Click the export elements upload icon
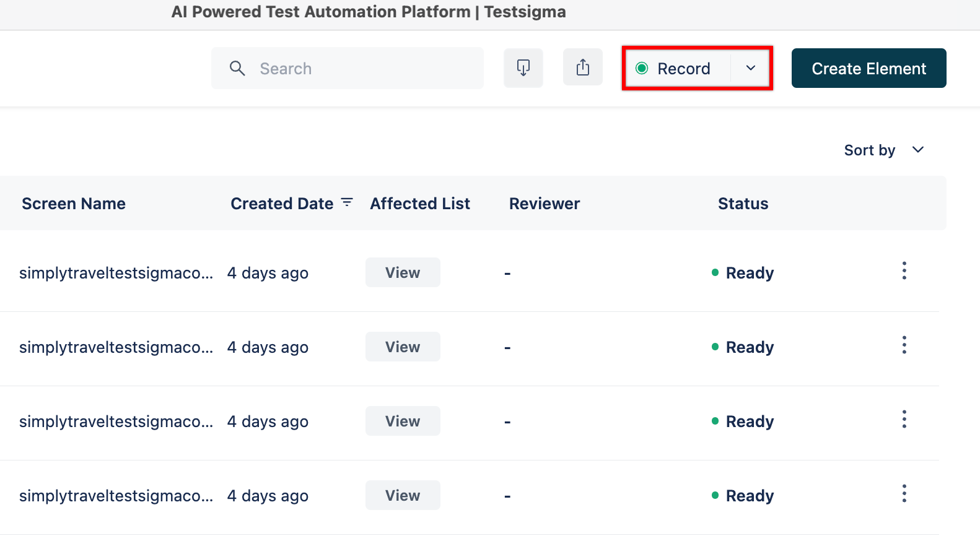Image resolution: width=980 pixels, height=536 pixels. (x=583, y=68)
